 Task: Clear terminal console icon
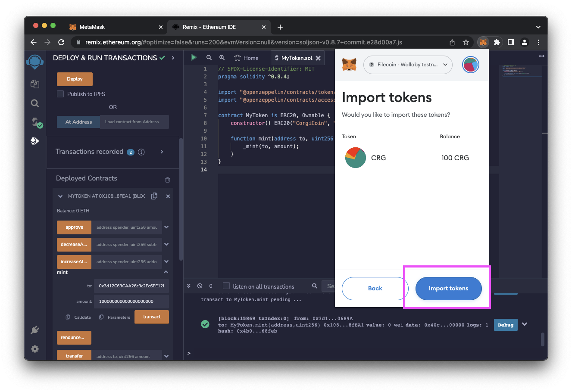pos(200,286)
